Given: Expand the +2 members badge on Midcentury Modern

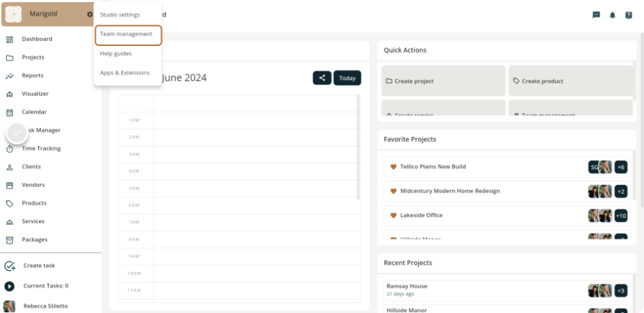Looking at the screenshot, I should [621, 191].
